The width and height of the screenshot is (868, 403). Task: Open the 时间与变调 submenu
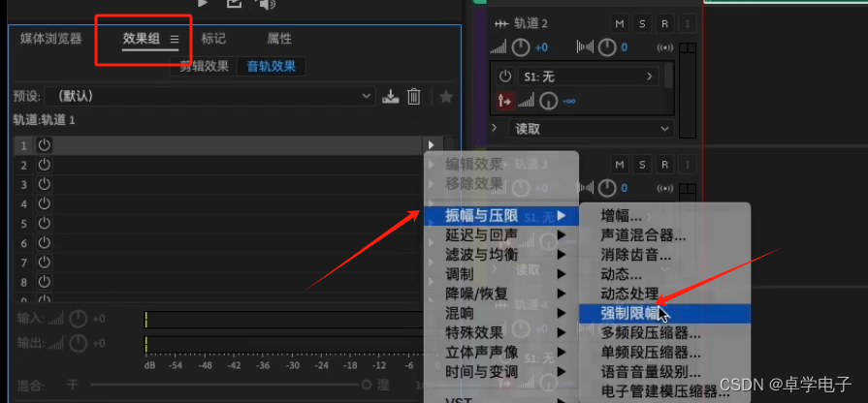click(x=501, y=371)
